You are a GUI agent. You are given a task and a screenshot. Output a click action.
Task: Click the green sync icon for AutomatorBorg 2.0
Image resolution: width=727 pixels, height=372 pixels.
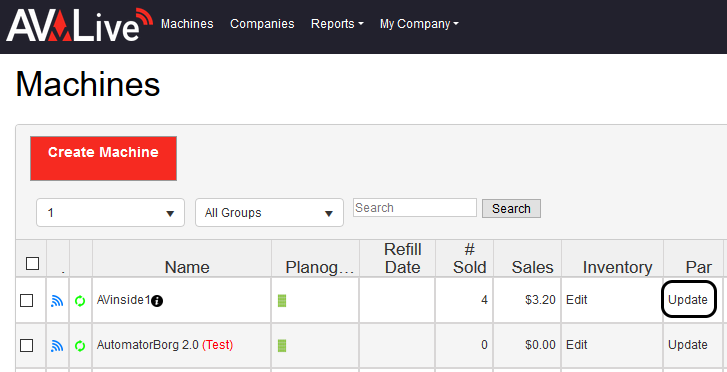(x=80, y=346)
